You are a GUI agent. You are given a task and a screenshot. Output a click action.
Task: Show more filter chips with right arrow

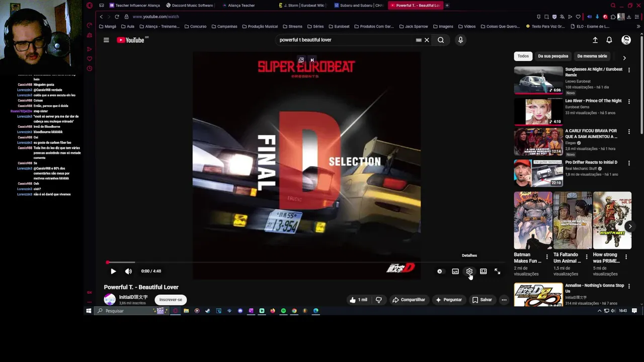point(624,58)
